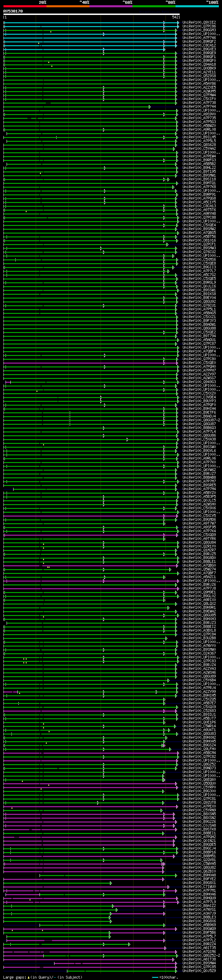Click hit label UniRef100_C8CA12
The image size is (222, 980).
[199, 45]
